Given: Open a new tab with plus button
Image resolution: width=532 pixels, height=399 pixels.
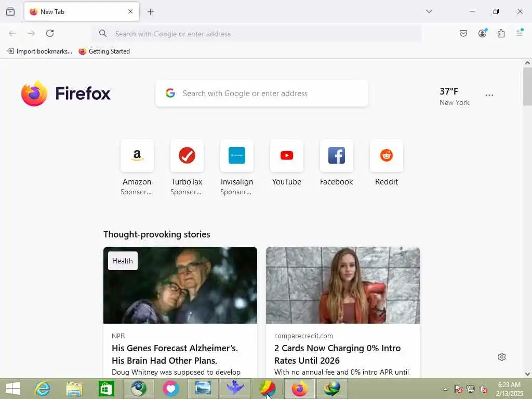Looking at the screenshot, I should point(150,12).
